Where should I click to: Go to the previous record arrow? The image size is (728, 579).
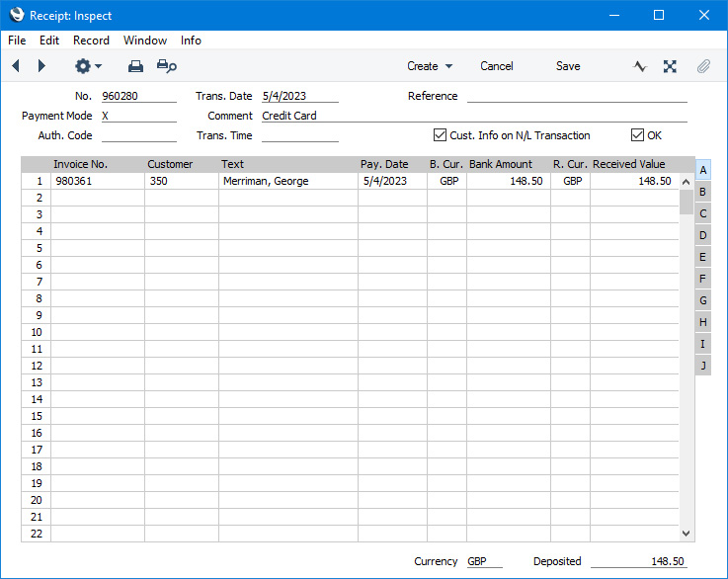tap(16, 66)
